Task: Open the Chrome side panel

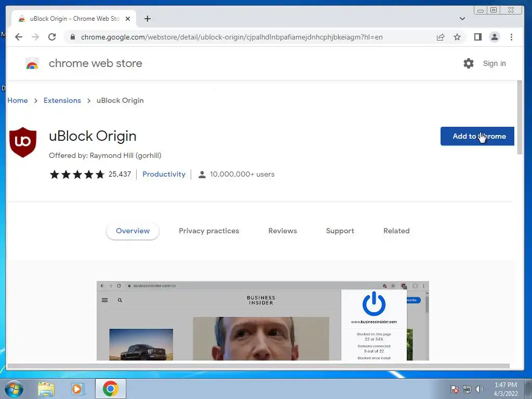Action: point(478,37)
